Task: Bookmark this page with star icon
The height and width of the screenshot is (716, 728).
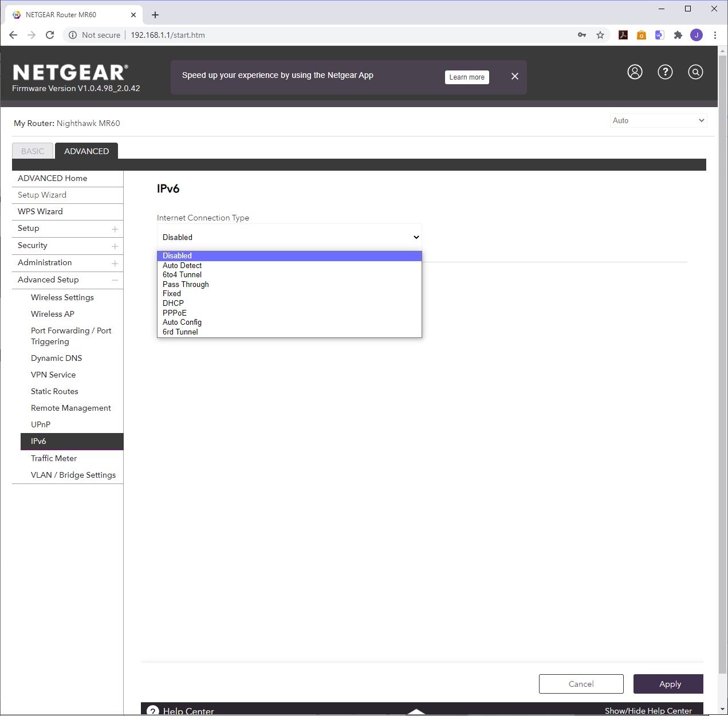Action: pos(600,35)
